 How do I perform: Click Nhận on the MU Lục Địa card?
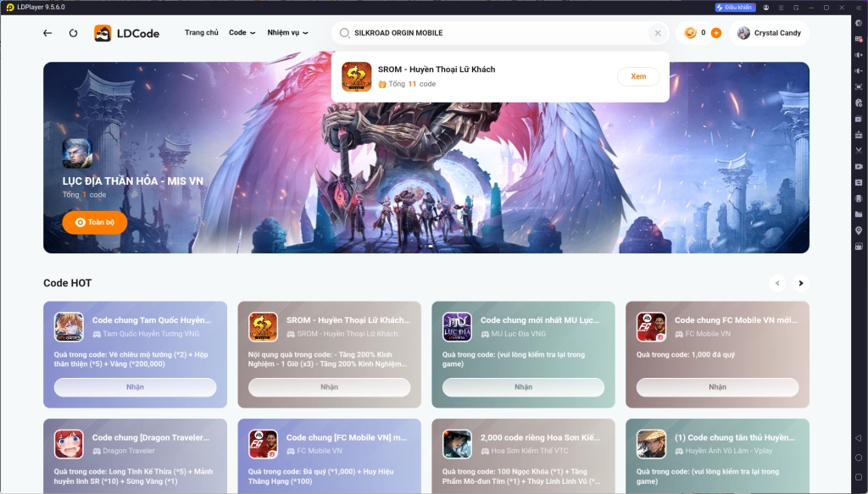(x=523, y=387)
